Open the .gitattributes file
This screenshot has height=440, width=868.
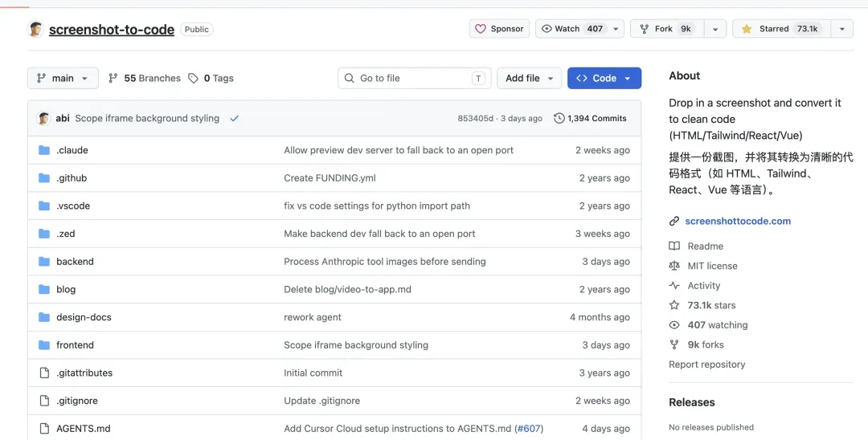click(x=84, y=373)
